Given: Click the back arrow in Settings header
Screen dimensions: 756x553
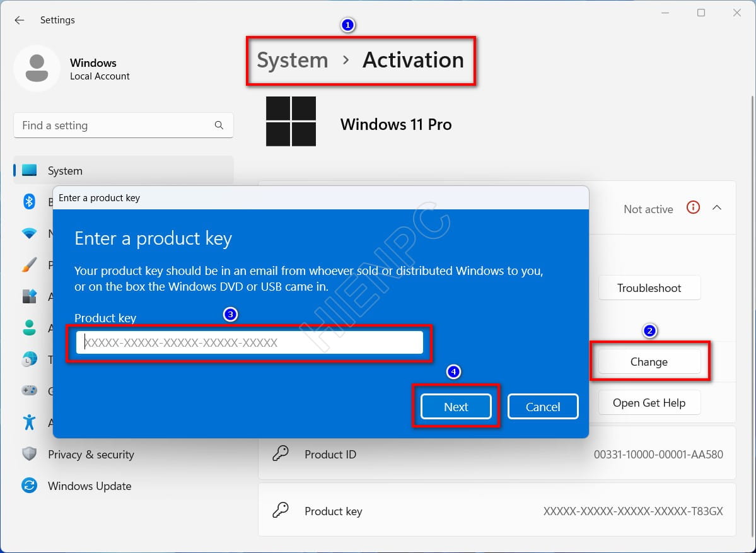Looking at the screenshot, I should point(20,20).
